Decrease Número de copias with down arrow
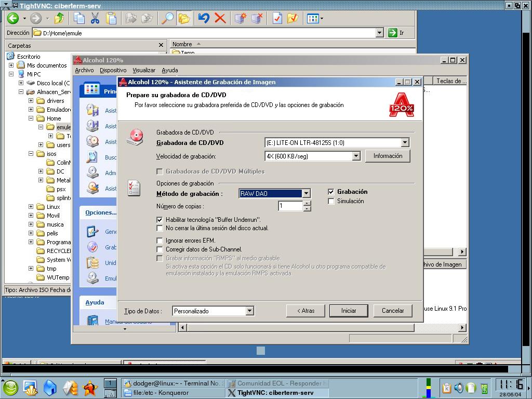Screen dimensions: 532x399 pos(307,209)
